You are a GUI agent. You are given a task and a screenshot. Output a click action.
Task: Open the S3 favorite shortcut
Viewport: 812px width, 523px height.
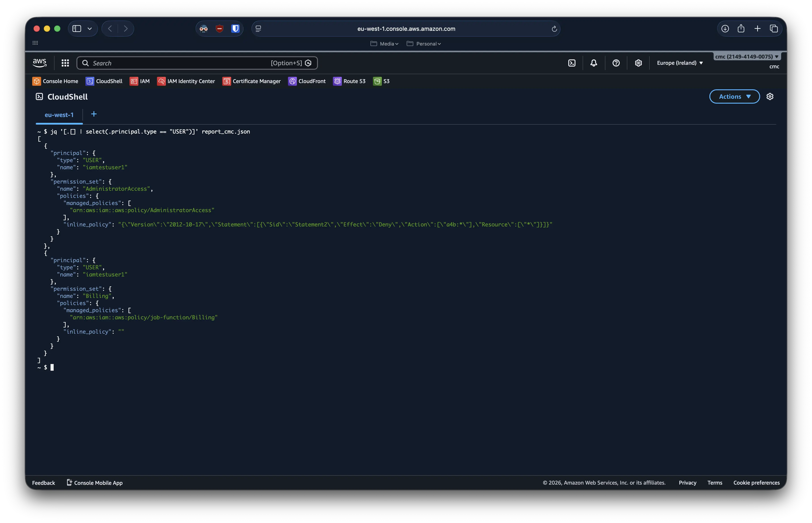(381, 81)
